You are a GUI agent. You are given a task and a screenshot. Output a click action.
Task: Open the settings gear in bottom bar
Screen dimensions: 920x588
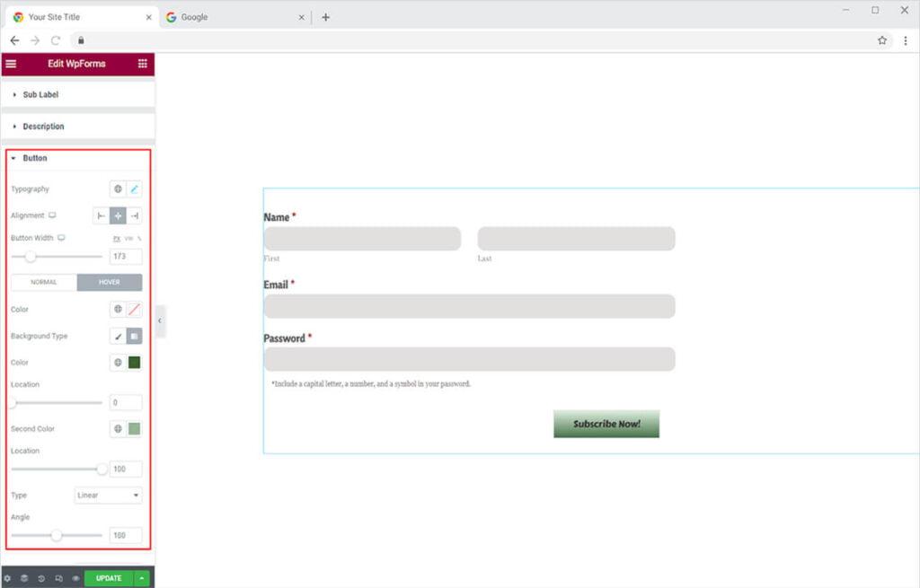click(8, 578)
